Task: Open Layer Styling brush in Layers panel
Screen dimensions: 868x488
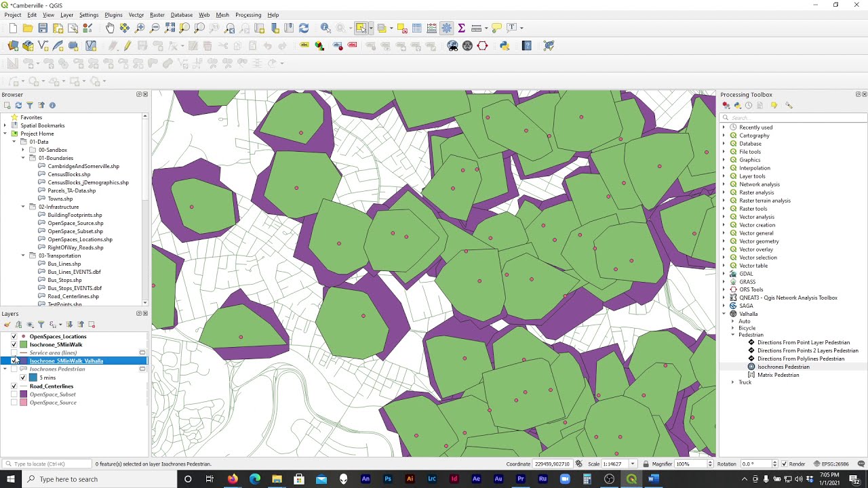Action: tap(7, 325)
